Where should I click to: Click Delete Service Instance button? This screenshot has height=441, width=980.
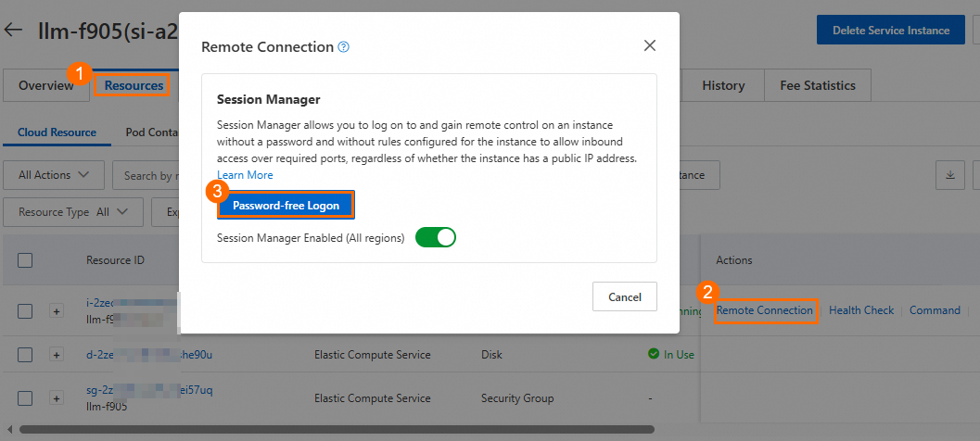890,30
